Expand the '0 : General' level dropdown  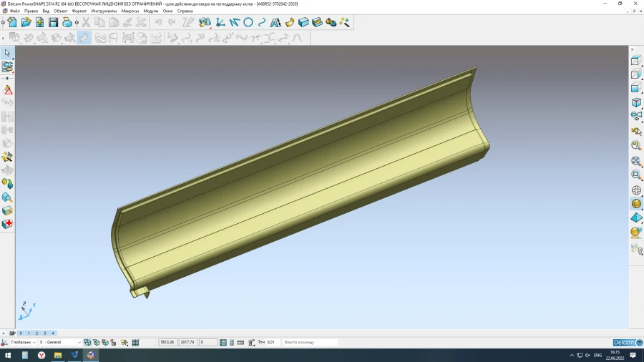[x=60, y=343]
